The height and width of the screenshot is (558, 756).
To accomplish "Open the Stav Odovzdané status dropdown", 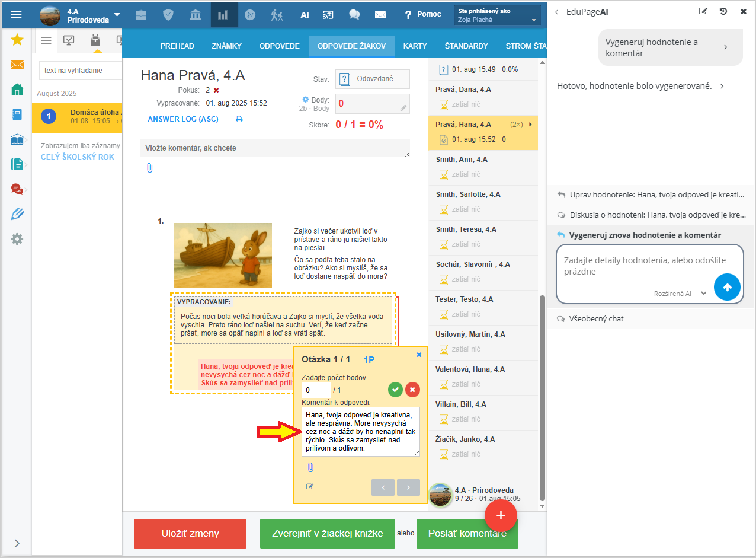I will (x=373, y=79).
